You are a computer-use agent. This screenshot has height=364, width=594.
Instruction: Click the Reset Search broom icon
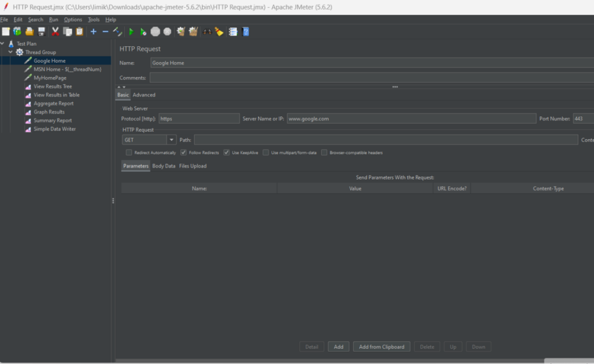tap(219, 32)
